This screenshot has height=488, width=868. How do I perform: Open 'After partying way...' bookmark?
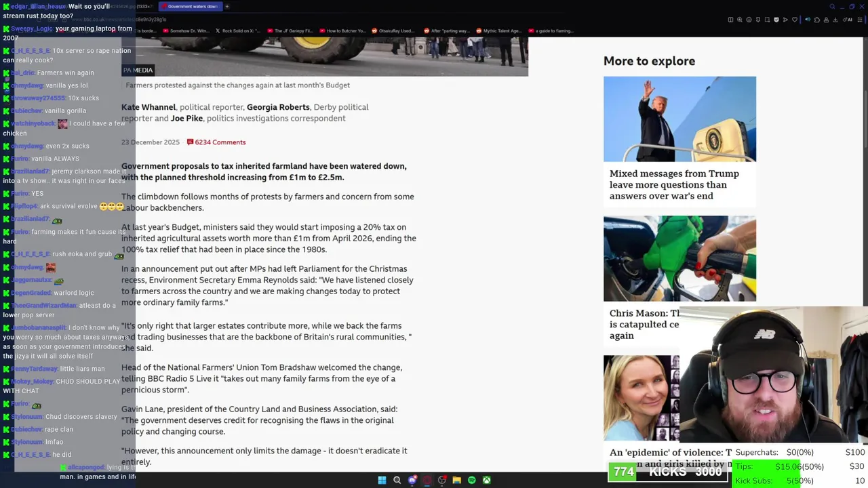[446, 30]
